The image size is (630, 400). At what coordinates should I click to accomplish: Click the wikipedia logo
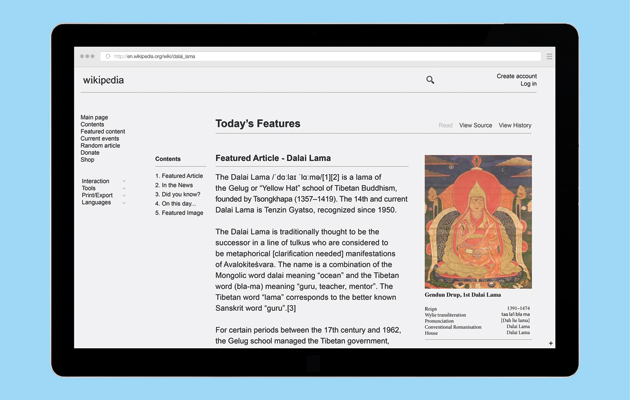point(103,80)
